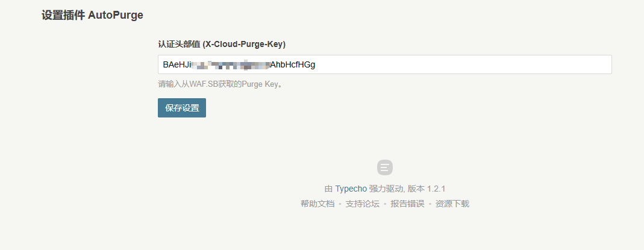
Task: Visit the 支持论坛 support forum link
Action: (x=362, y=204)
